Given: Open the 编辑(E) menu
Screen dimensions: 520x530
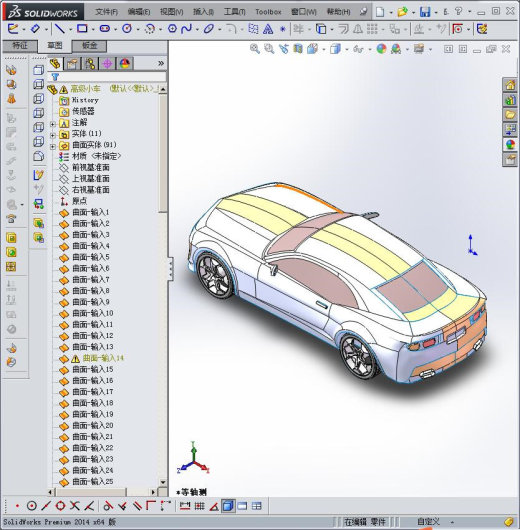Looking at the screenshot, I should coord(139,12).
